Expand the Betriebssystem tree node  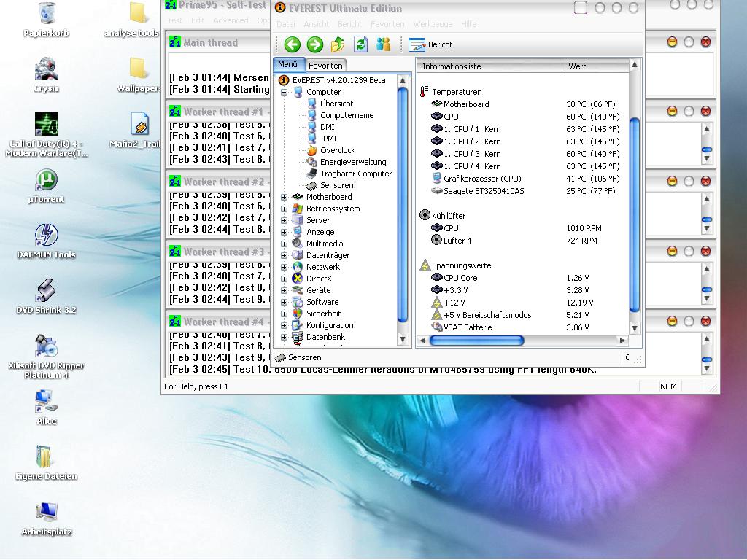click(284, 209)
